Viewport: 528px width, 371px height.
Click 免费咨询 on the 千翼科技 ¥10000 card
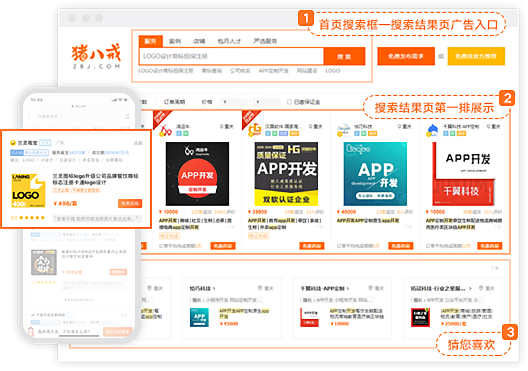pyautogui.click(x=490, y=246)
